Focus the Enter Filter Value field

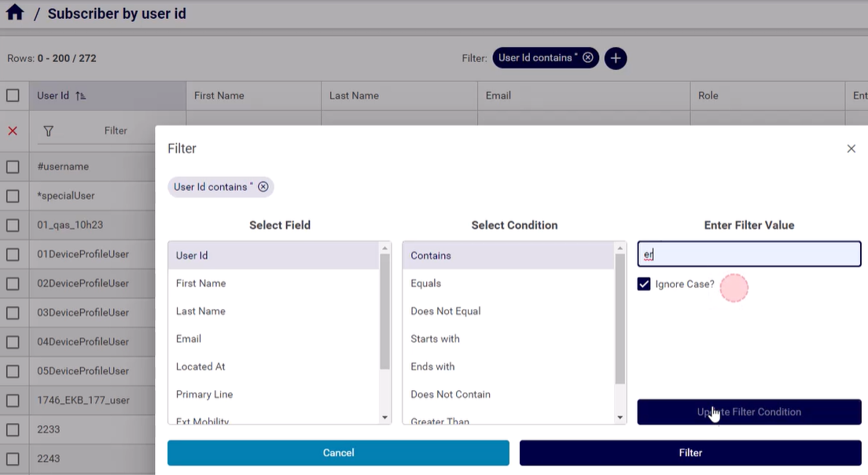(748, 255)
